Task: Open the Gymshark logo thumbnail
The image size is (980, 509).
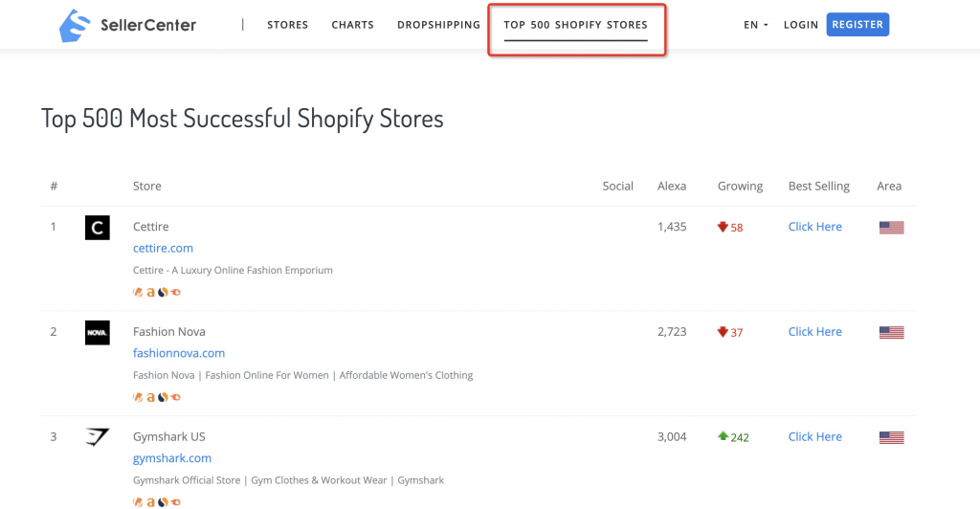Action: (98, 437)
